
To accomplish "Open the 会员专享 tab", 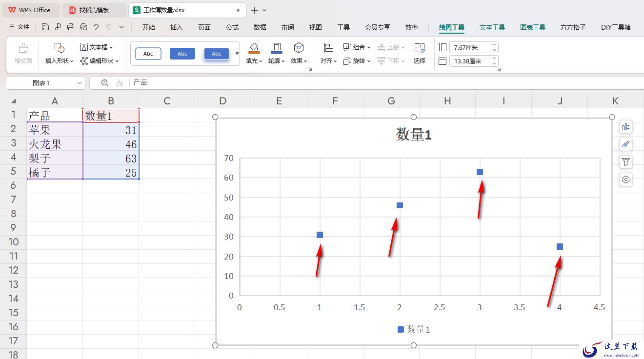I will tap(378, 27).
